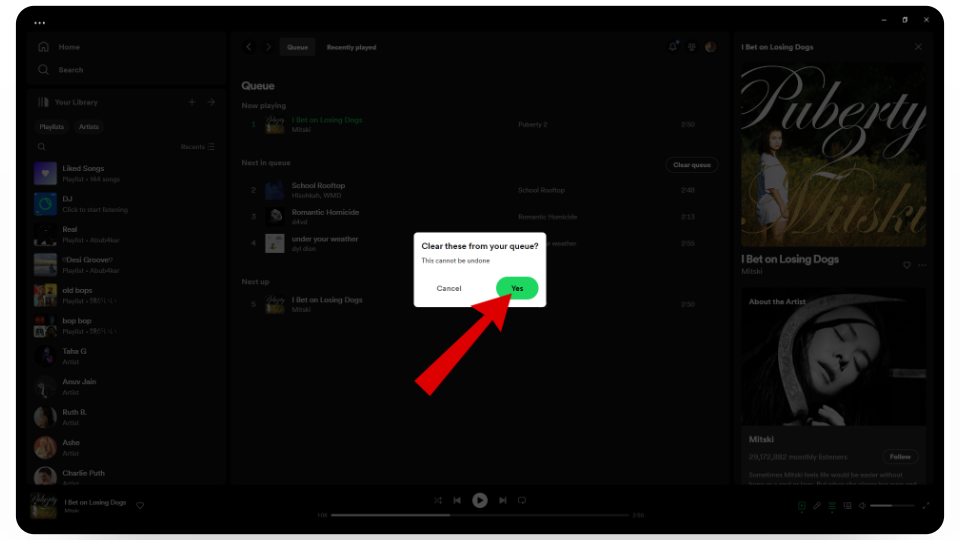Click the play button

480,500
